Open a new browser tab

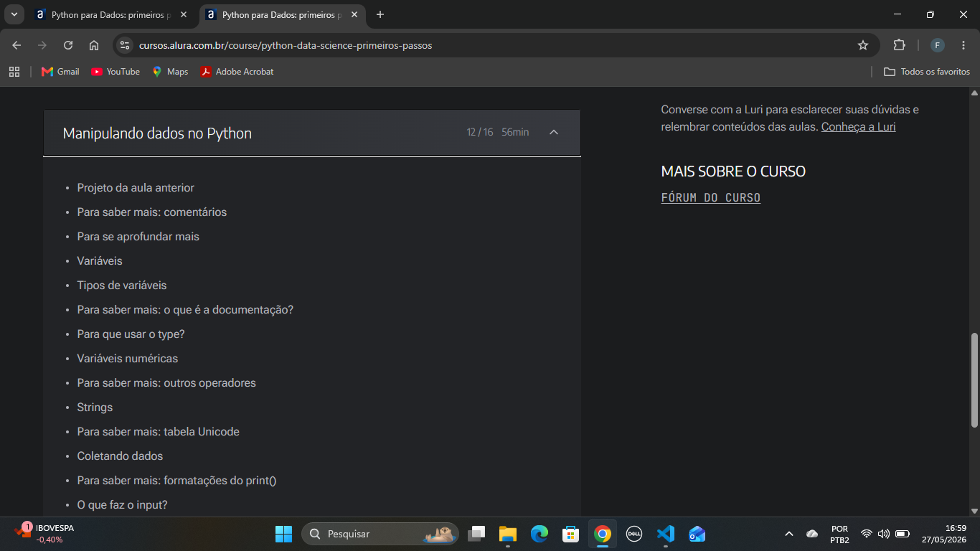380,14
